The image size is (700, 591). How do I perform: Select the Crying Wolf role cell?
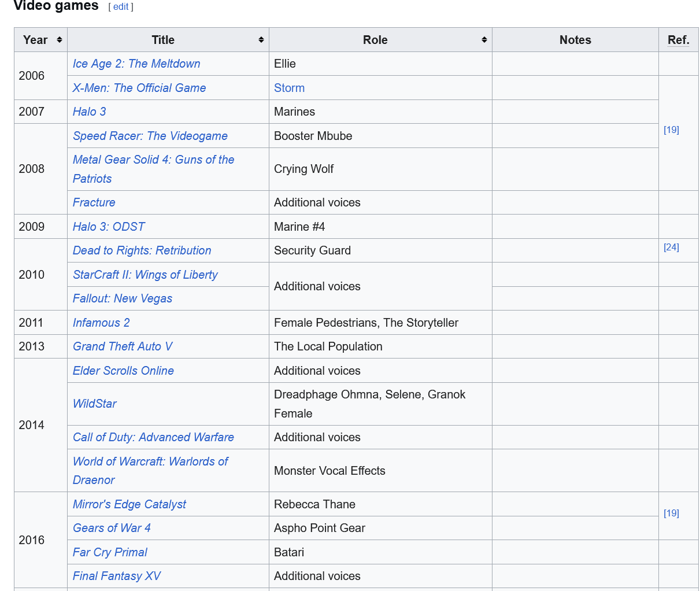pos(380,169)
